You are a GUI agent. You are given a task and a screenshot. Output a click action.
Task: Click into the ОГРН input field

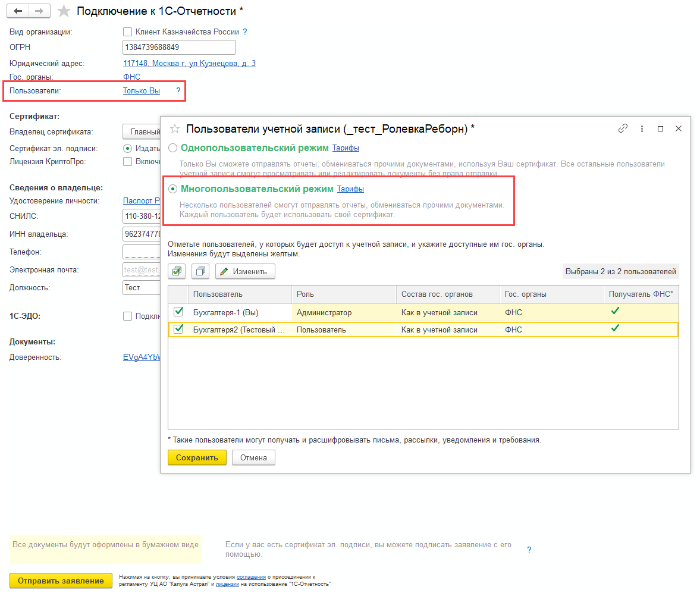coord(179,48)
